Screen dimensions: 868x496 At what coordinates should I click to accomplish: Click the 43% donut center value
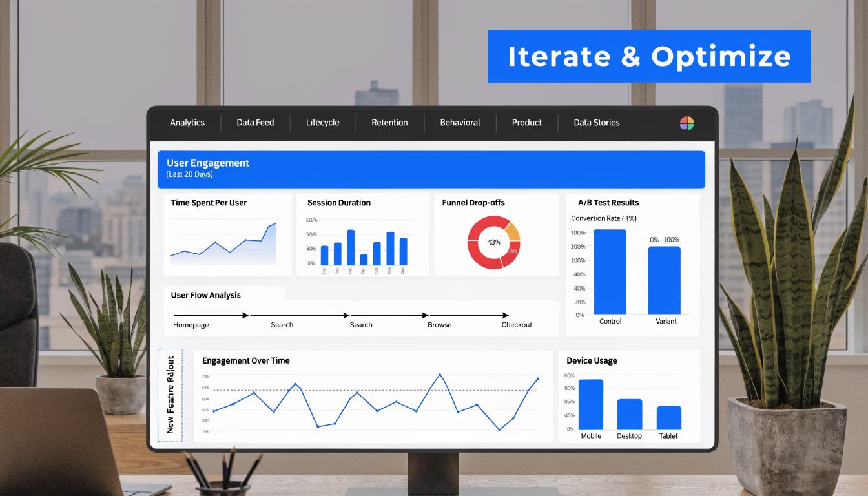tap(492, 243)
